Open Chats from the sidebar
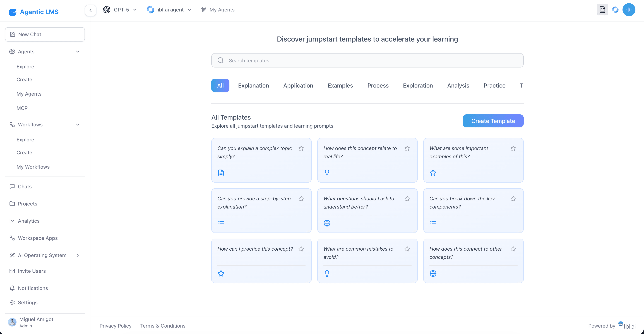This screenshot has width=644, height=334. (x=25, y=186)
